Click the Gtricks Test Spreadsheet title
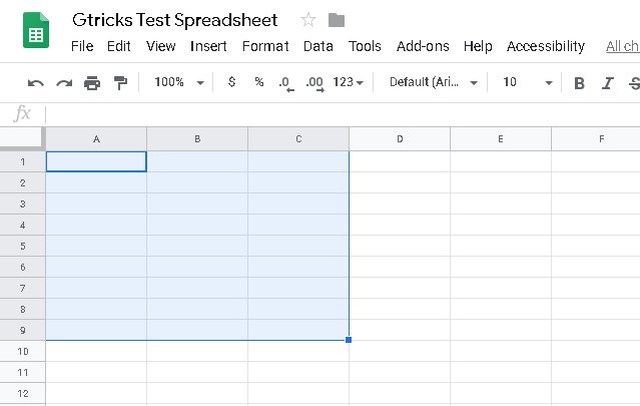Image resolution: width=640 pixels, height=406 pixels. click(x=175, y=20)
